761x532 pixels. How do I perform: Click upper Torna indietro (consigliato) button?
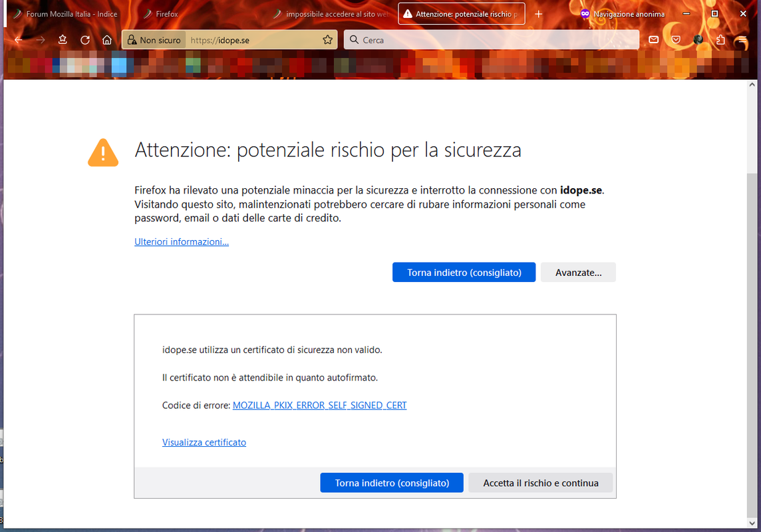coord(464,273)
